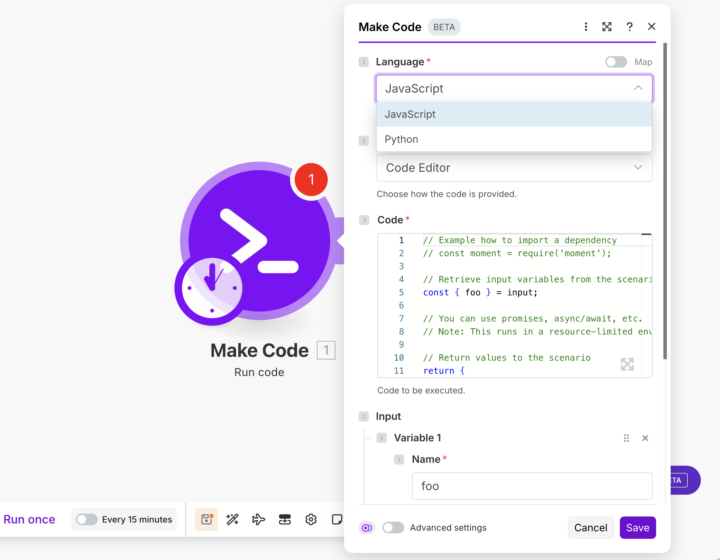Image resolution: width=720 pixels, height=560 pixels.
Task: Close the Make Code settings panel
Action: point(651,27)
